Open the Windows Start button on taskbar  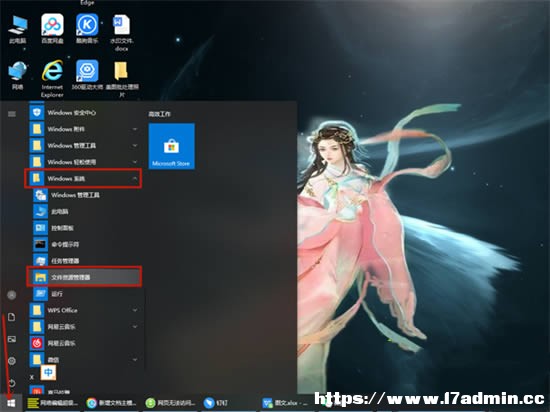(11, 403)
